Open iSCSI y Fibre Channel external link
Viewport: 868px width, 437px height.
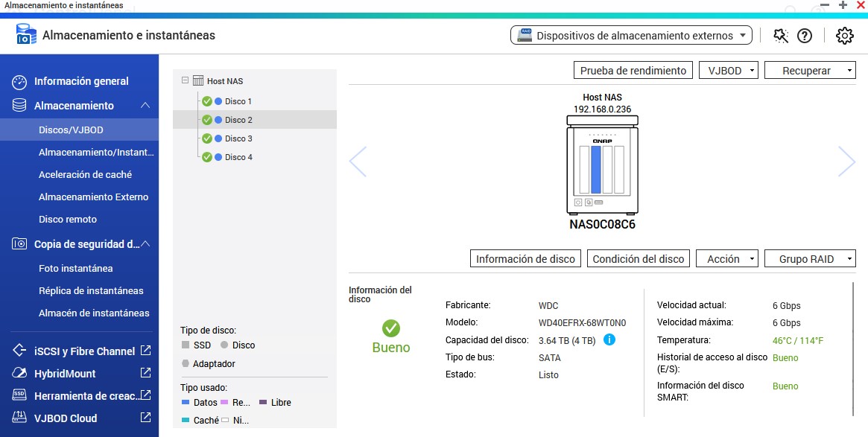click(145, 351)
